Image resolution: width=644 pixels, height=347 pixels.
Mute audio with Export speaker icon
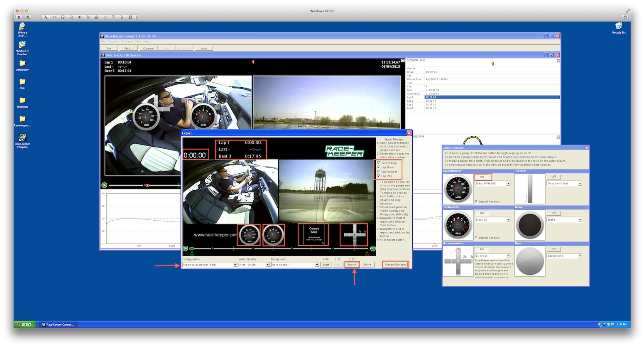click(x=373, y=249)
